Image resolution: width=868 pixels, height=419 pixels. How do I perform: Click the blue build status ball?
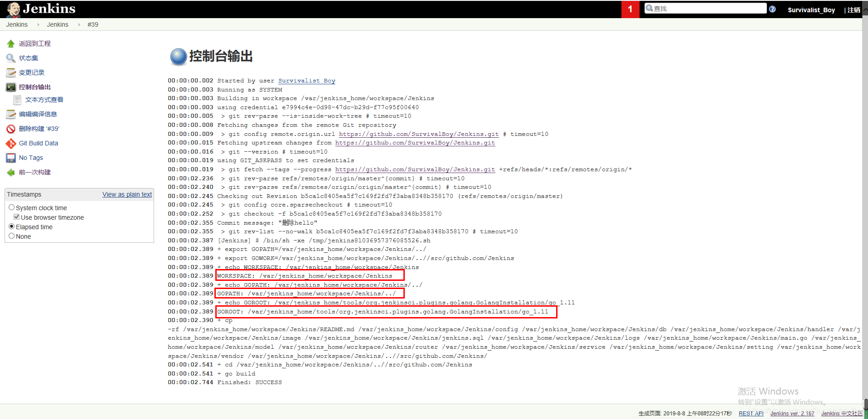click(x=179, y=57)
